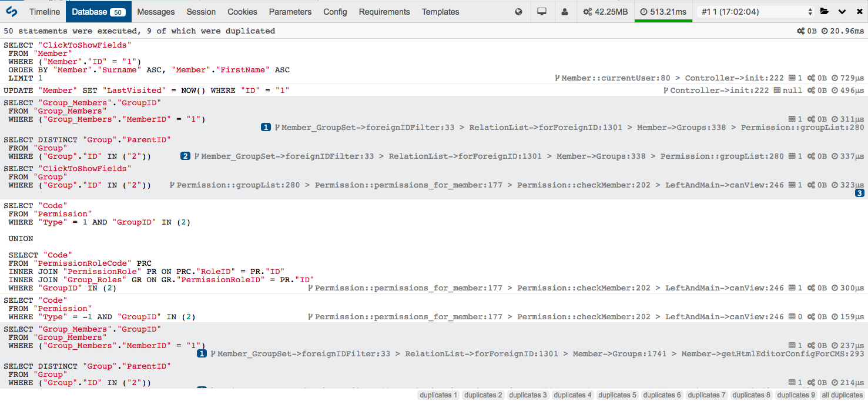Screen dimensions: 868x401
Task: Click the 337µs duration on Group ParentID query
Action: click(847, 156)
